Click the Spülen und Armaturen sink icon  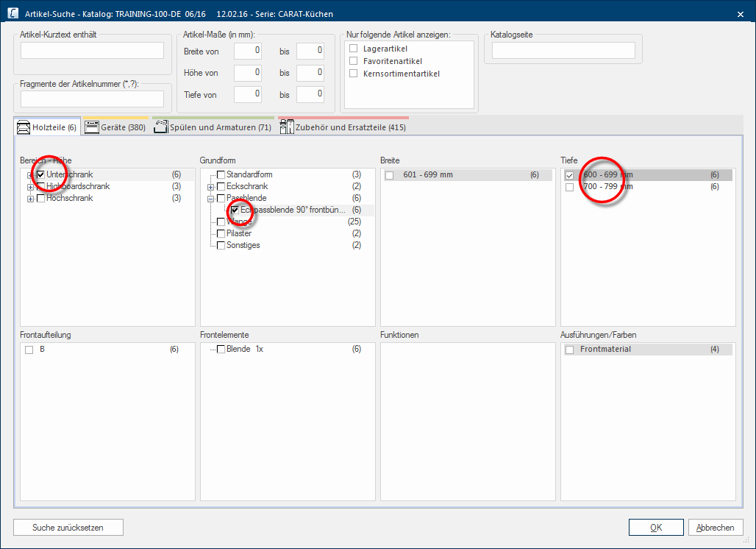pyautogui.click(x=160, y=127)
